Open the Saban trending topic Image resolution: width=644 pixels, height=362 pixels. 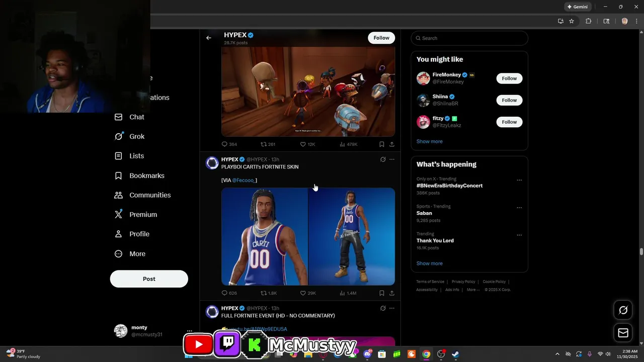pyautogui.click(x=424, y=213)
